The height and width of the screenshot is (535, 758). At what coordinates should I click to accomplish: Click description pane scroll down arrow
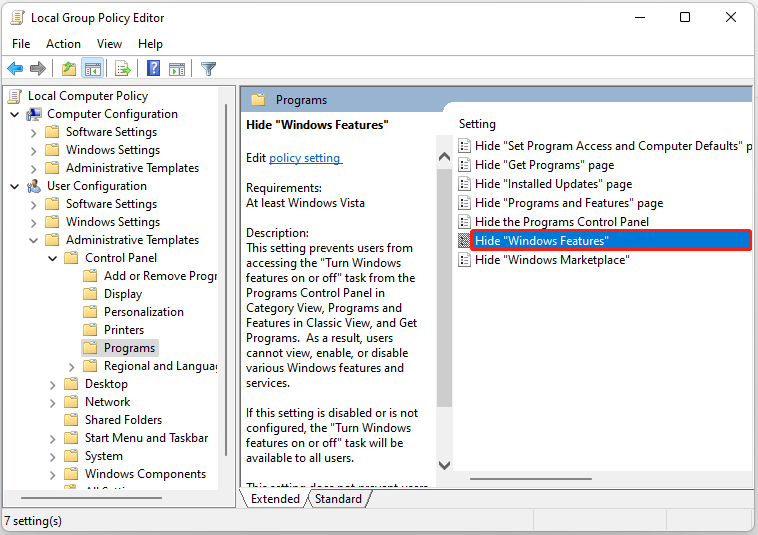pos(444,465)
